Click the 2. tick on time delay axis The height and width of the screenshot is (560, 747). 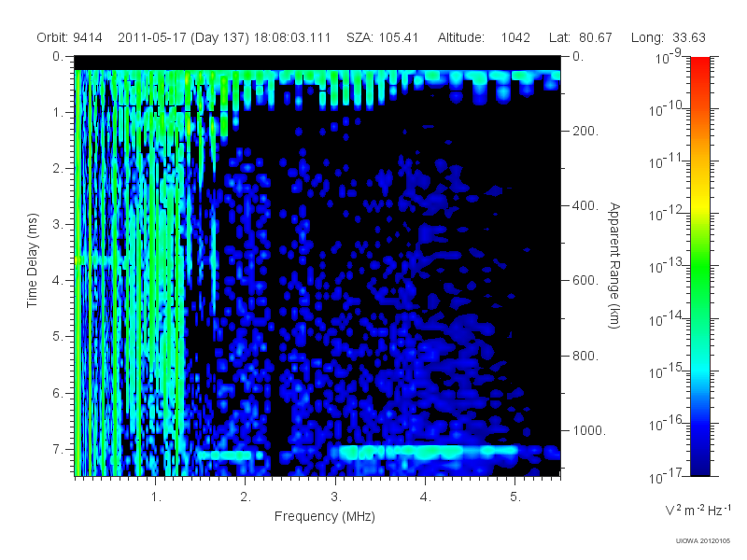click(x=58, y=169)
